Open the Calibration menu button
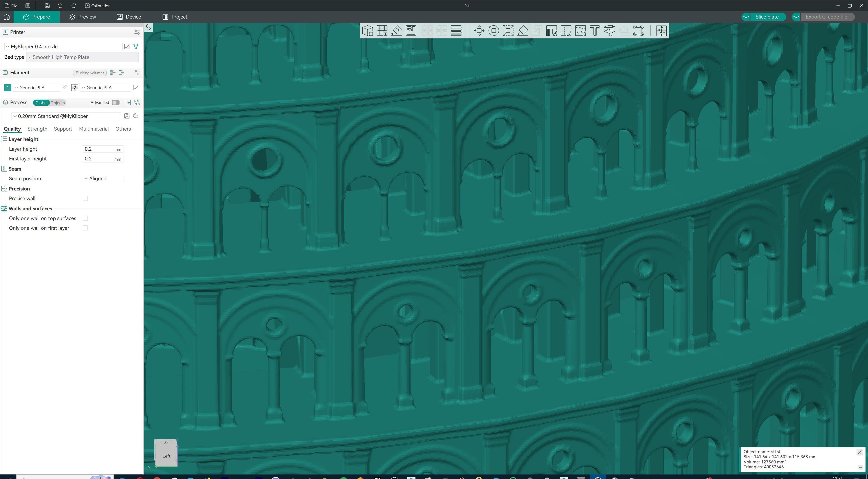 [x=98, y=6]
